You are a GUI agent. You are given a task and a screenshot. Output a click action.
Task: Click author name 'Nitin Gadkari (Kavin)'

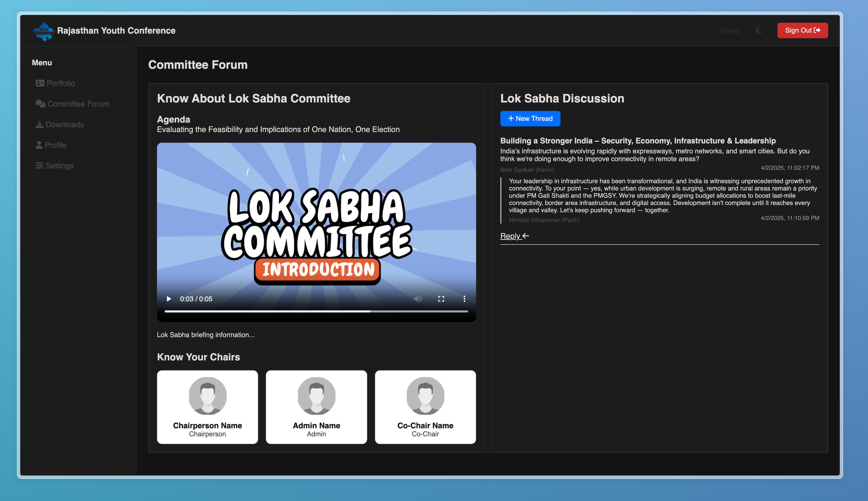coord(527,170)
